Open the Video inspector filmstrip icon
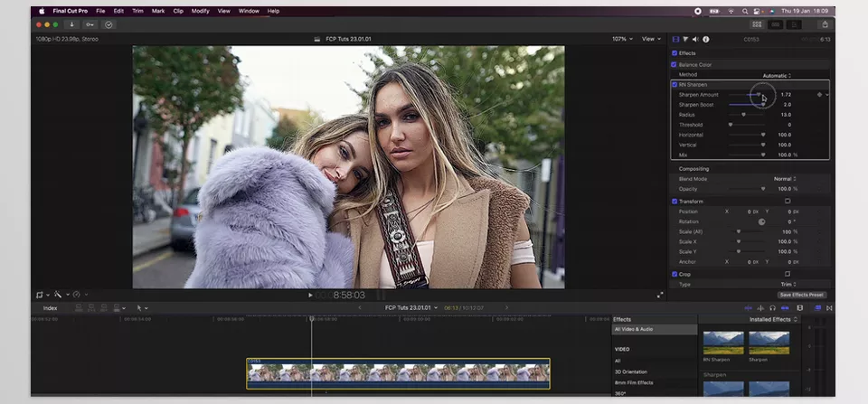 pyautogui.click(x=675, y=39)
